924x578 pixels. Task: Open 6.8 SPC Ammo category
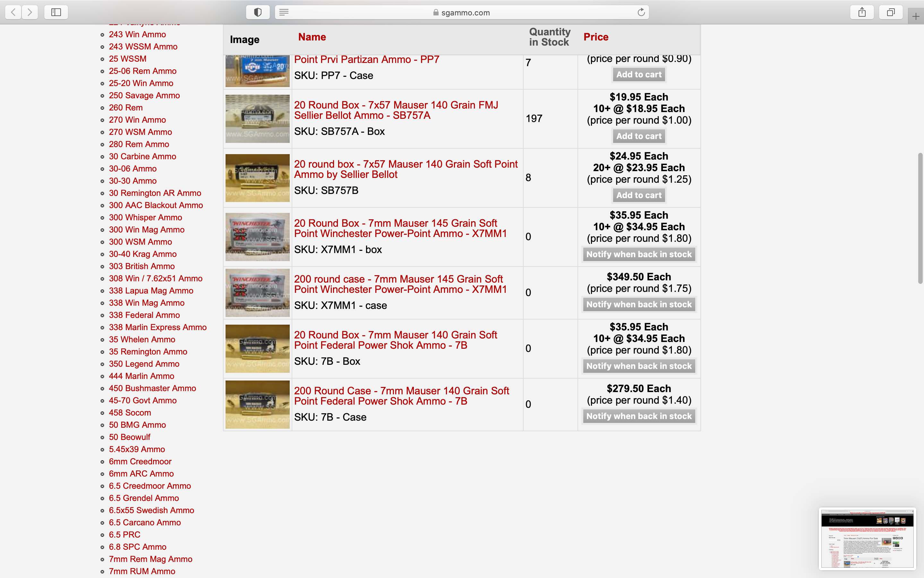coord(137,547)
